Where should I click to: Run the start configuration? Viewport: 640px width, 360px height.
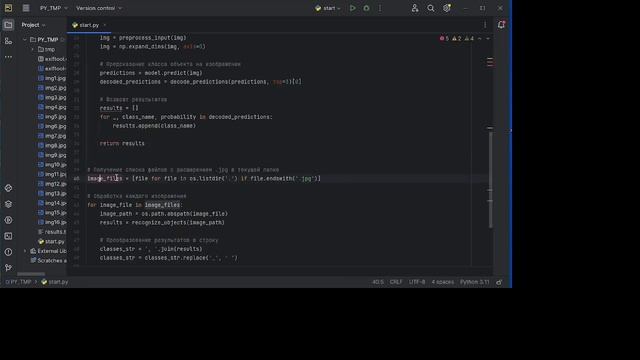(353, 8)
